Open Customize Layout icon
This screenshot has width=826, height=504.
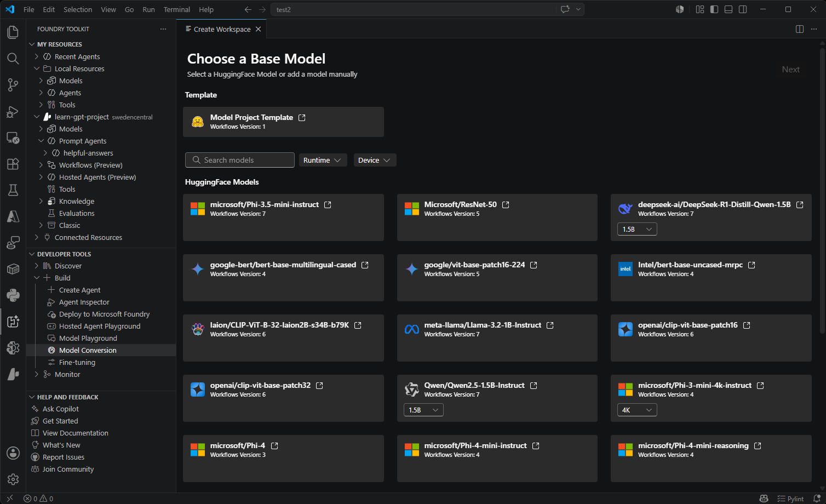click(x=700, y=9)
